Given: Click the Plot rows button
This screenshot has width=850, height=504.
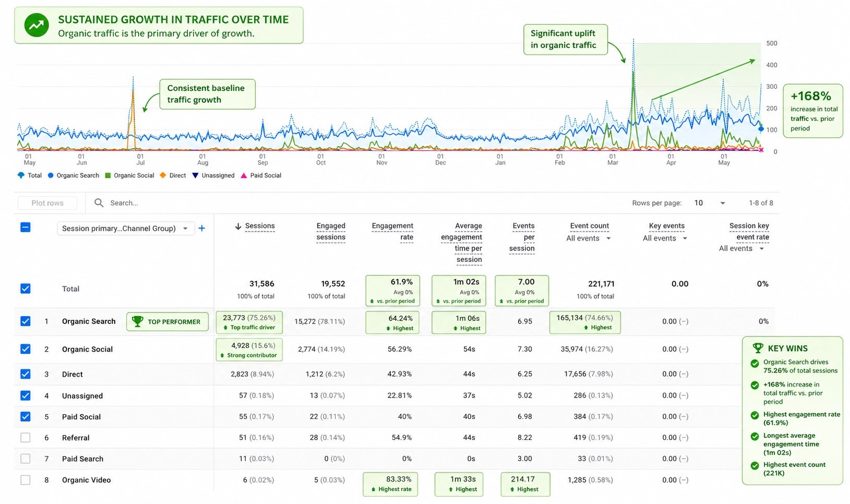Looking at the screenshot, I should coord(47,203).
